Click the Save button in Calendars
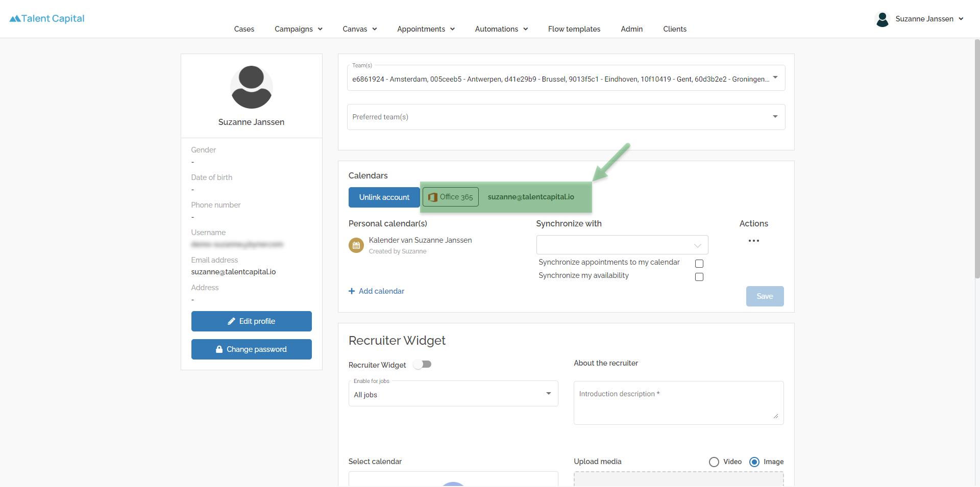The image size is (980, 487). (765, 296)
